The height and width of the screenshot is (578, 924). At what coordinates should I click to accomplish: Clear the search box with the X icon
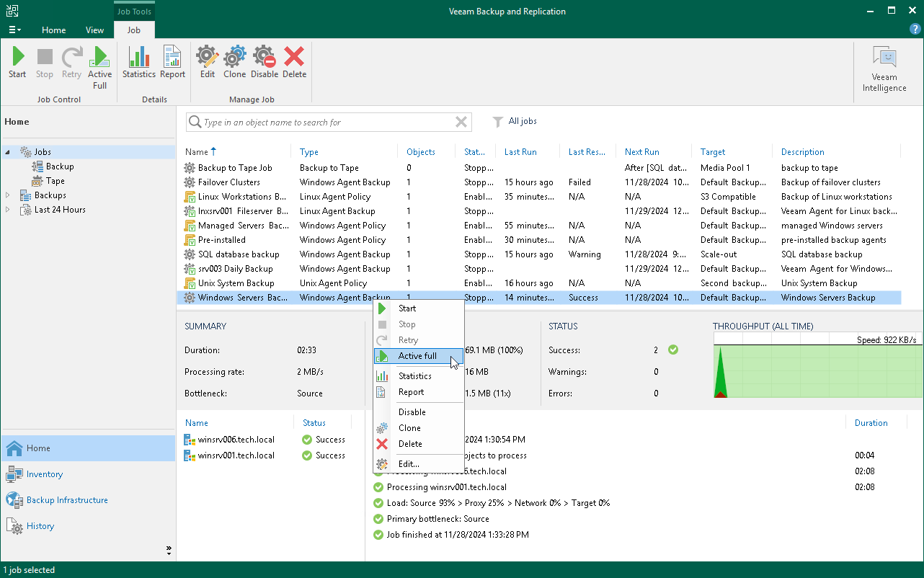pyautogui.click(x=461, y=123)
